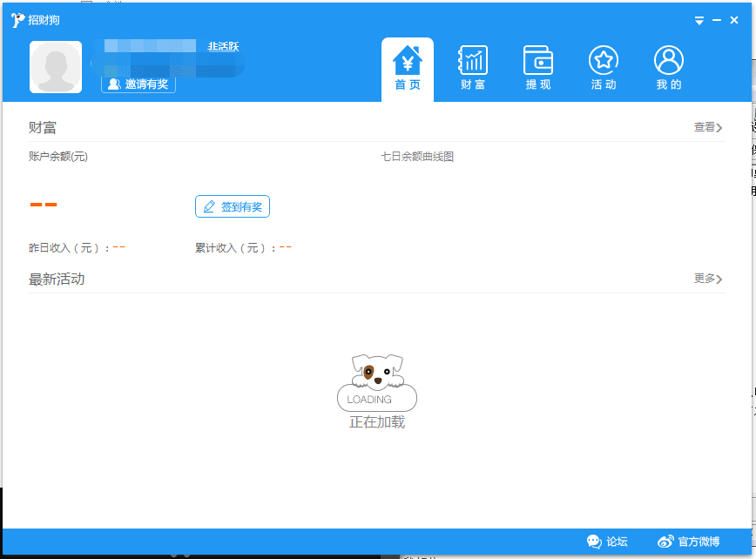Click the person icon inside 邀请有奖
Viewport: 756px width, 559px height.
[112, 84]
